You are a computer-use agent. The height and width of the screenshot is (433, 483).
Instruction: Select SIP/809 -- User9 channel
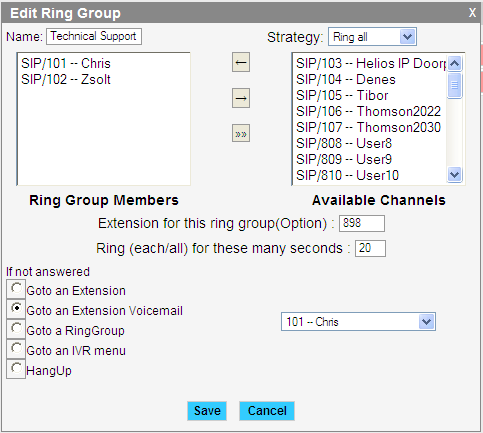point(370,159)
